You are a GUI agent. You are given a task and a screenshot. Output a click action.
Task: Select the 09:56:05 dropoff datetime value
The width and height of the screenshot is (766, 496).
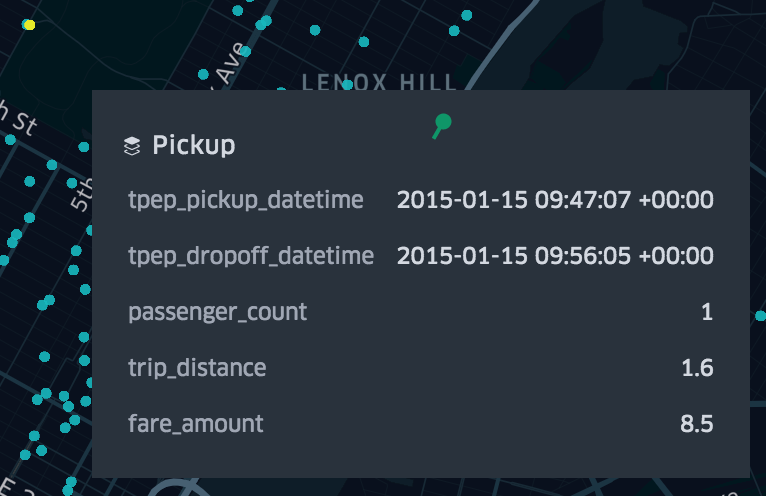coord(555,256)
